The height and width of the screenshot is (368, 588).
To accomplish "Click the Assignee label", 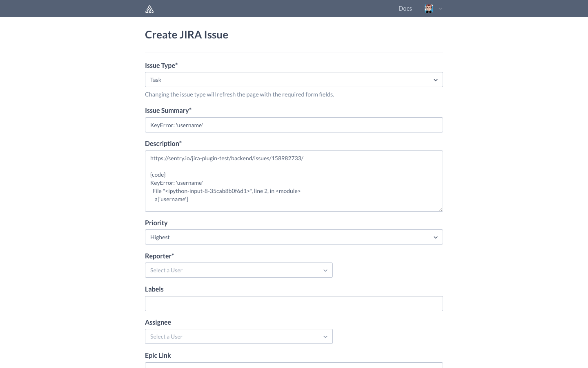I will (158, 322).
